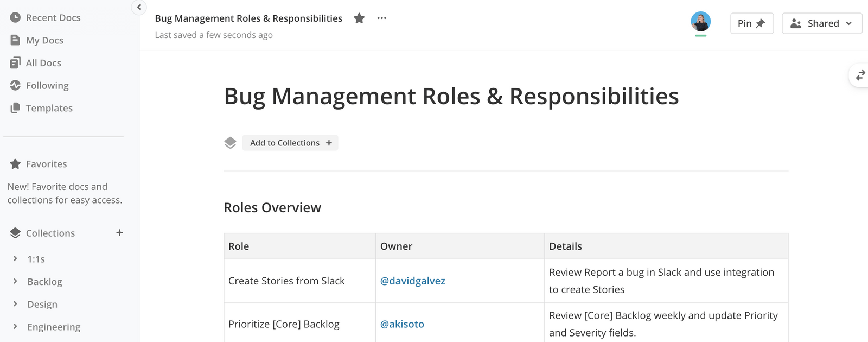Image resolution: width=868 pixels, height=342 pixels.
Task: Expand the 1:1s collection
Action: point(15,259)
